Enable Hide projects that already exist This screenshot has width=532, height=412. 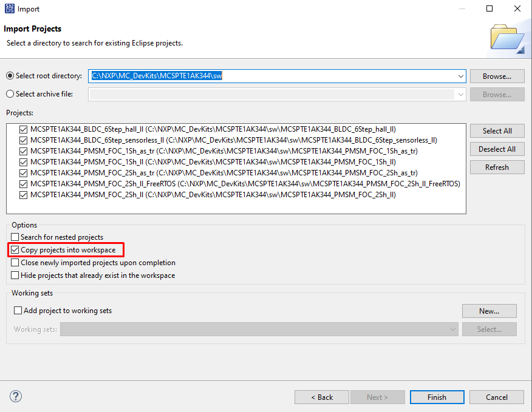tap(15, 275)
